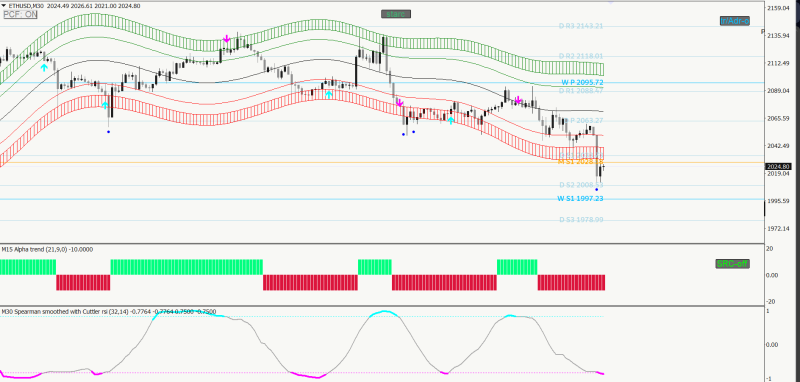Screen dimensions: 800x382
Task: Click 2019.04 on the price scale
Action: 779,173
